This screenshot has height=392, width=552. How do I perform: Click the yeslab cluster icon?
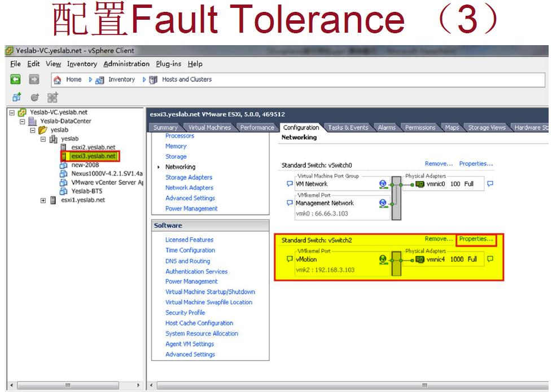tap(53, 139)
